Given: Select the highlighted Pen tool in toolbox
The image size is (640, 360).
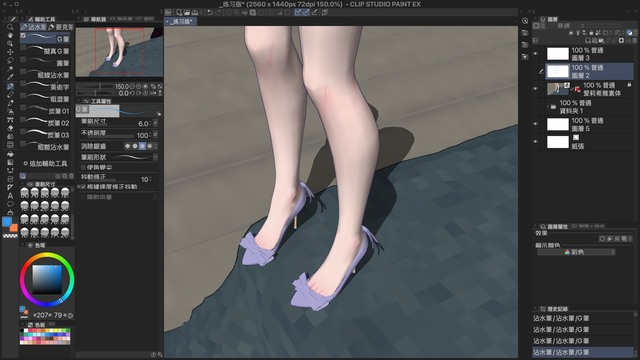Looking at the screenshot, I should click(x=10, y=86).
